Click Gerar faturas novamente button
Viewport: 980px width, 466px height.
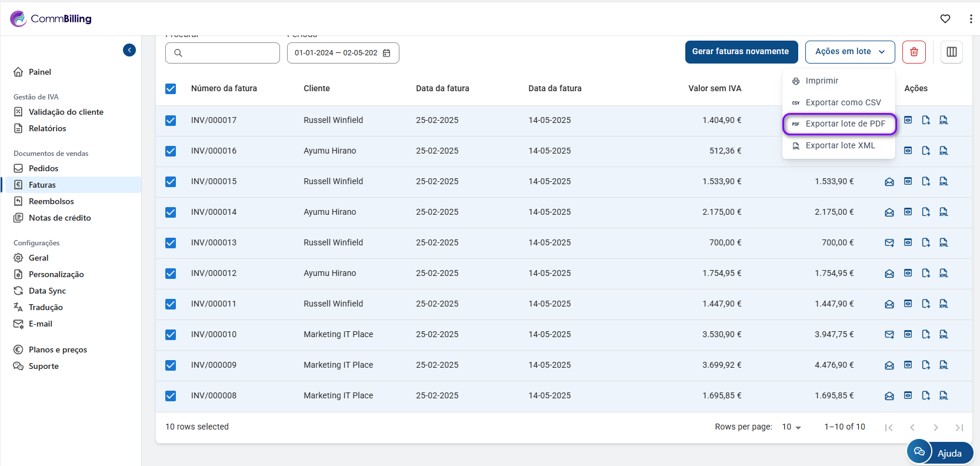coord(741,52)
